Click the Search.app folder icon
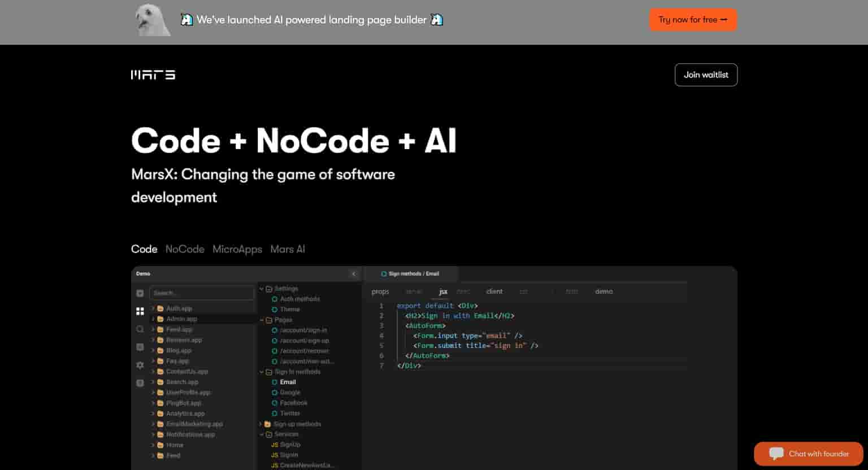 click(x=160, y=382)
